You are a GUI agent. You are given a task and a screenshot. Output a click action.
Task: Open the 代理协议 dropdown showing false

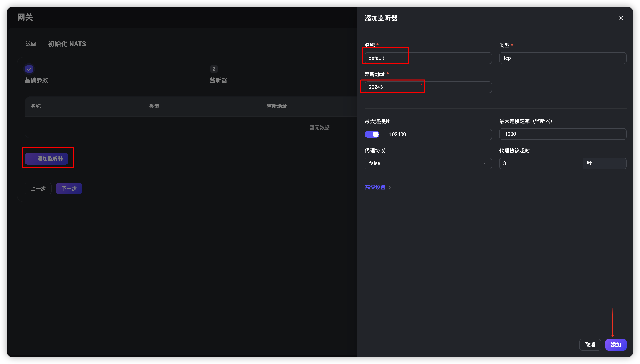click(428, 163)
